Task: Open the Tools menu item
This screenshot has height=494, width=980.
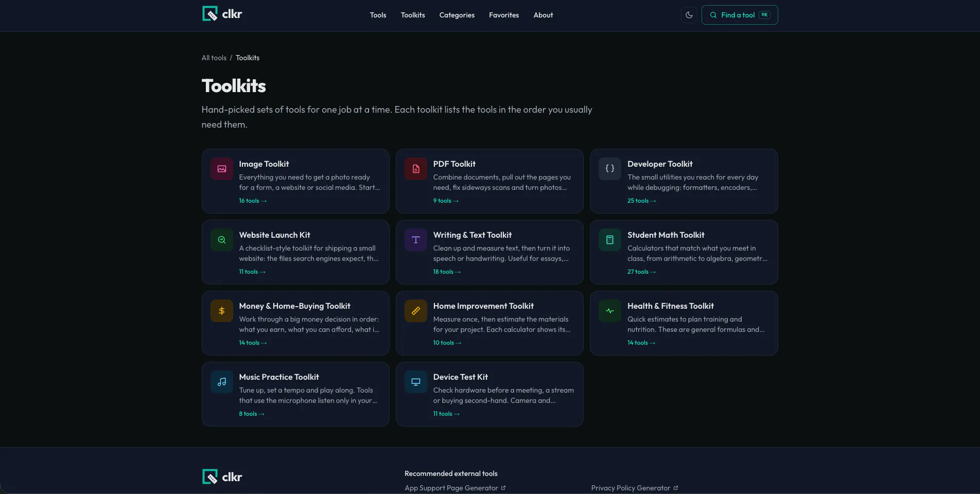Action: click(378, 15)
